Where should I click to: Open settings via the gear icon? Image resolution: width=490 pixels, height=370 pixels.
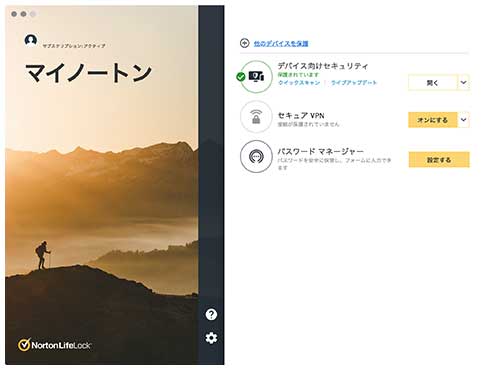coord(211,338)
